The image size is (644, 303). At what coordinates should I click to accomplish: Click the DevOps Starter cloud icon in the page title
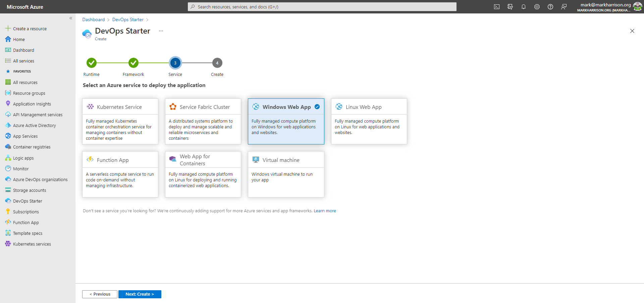tap(87, 34)
